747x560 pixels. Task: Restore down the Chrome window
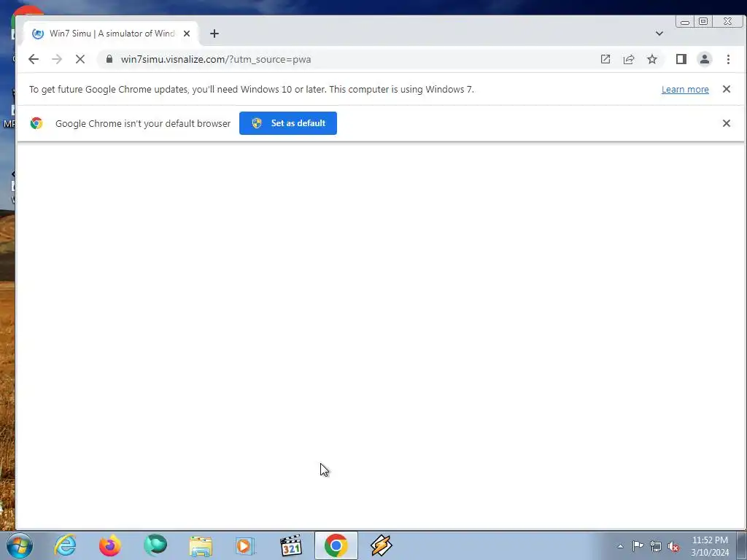click(703, 21)
